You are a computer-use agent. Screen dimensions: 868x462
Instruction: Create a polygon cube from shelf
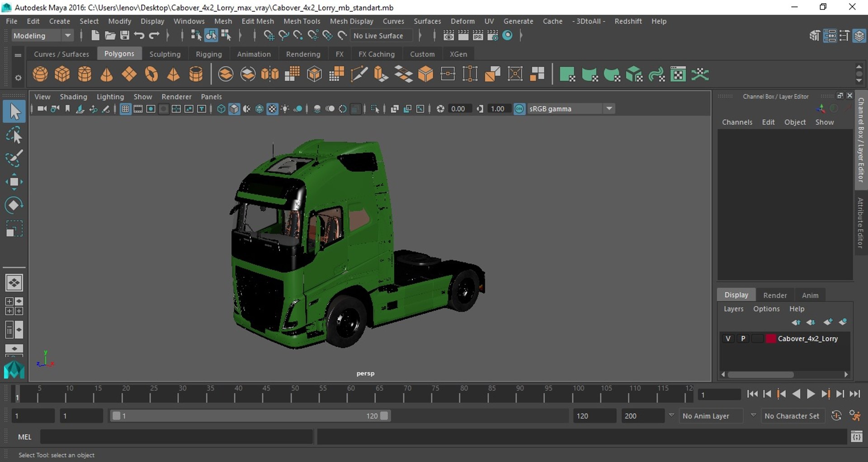coord(62,74)
